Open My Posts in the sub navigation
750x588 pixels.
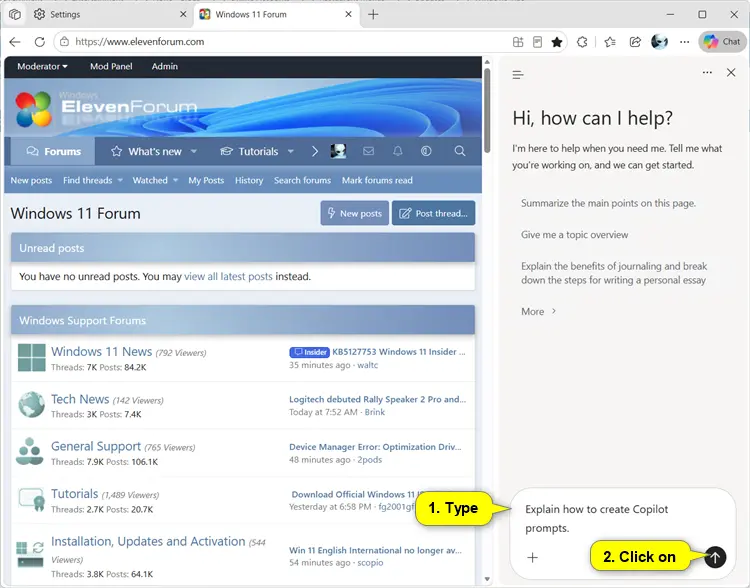[206, 180]
